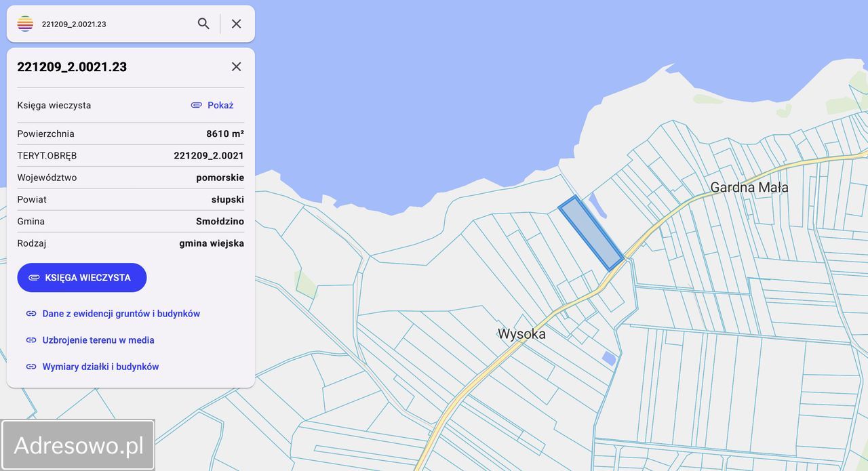Click the TERYT value 221209_2.0021
The image size is (868, 471).
point(209,156)
